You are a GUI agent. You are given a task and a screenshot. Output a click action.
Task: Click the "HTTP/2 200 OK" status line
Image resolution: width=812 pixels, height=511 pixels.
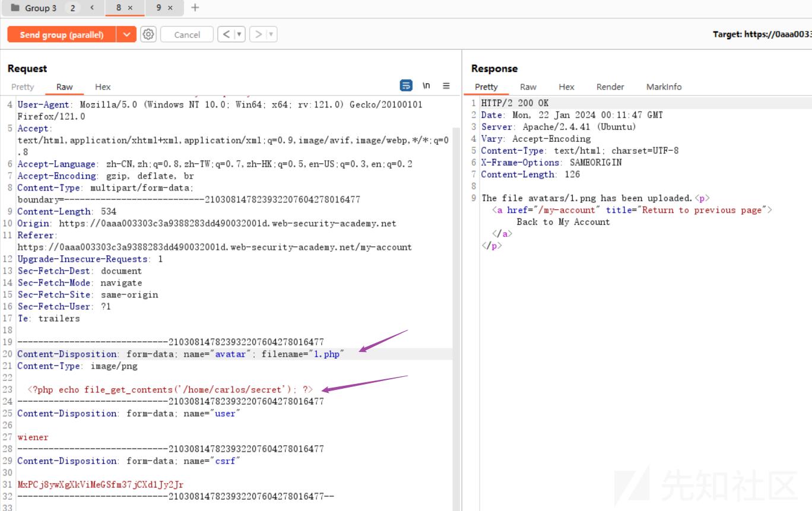[x=515, y=103]
